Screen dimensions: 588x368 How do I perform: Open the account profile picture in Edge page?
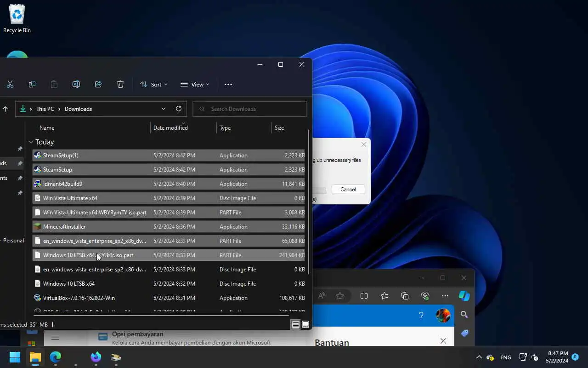[443, 316]
